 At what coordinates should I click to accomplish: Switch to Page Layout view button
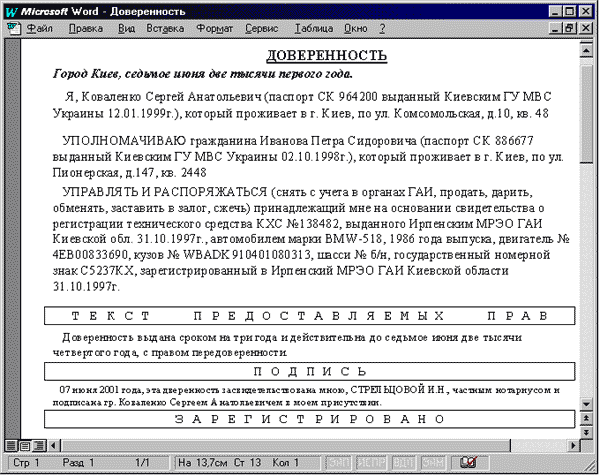point(25,446)
